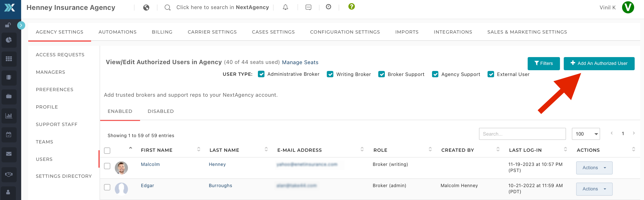Sort by E-mail Address column arrows

tap(362, 149)
